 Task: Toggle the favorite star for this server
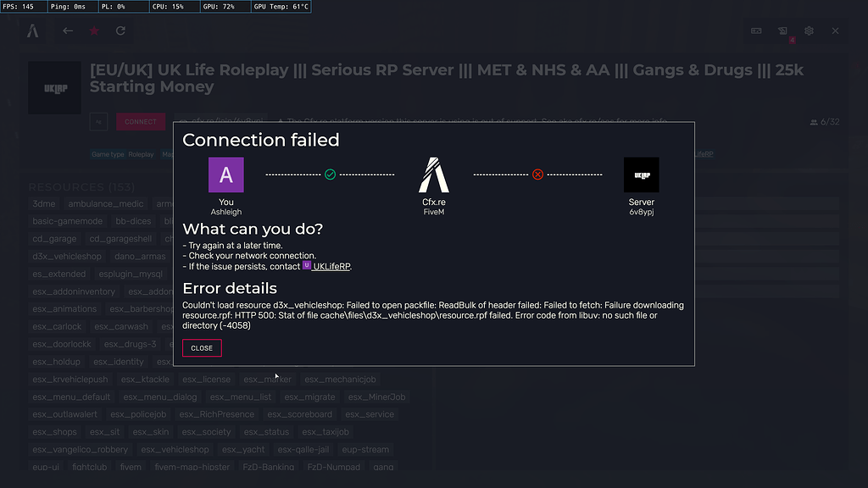click(94, 30)
